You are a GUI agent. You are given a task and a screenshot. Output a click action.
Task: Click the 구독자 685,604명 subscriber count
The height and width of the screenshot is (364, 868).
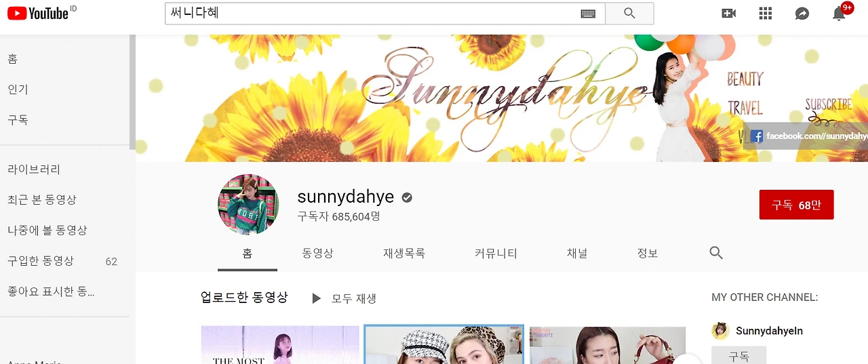(x=338, y=217)
